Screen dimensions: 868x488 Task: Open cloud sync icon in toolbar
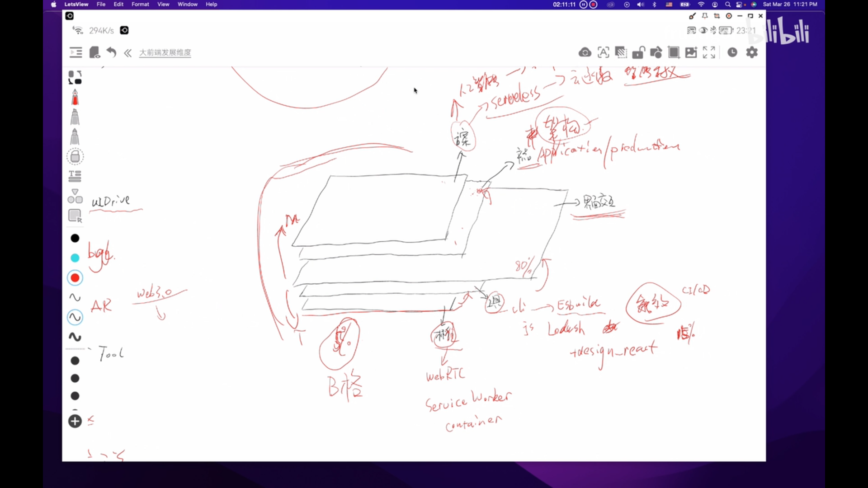585,52
